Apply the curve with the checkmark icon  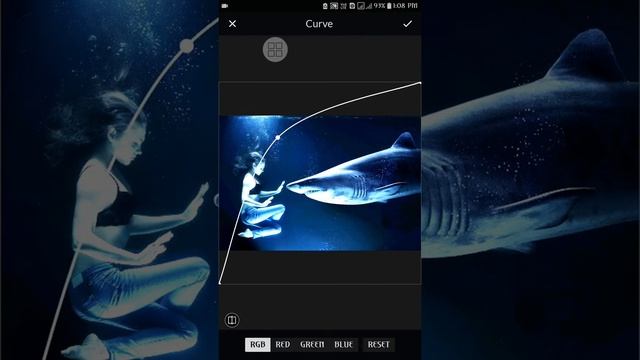[407, 24]
